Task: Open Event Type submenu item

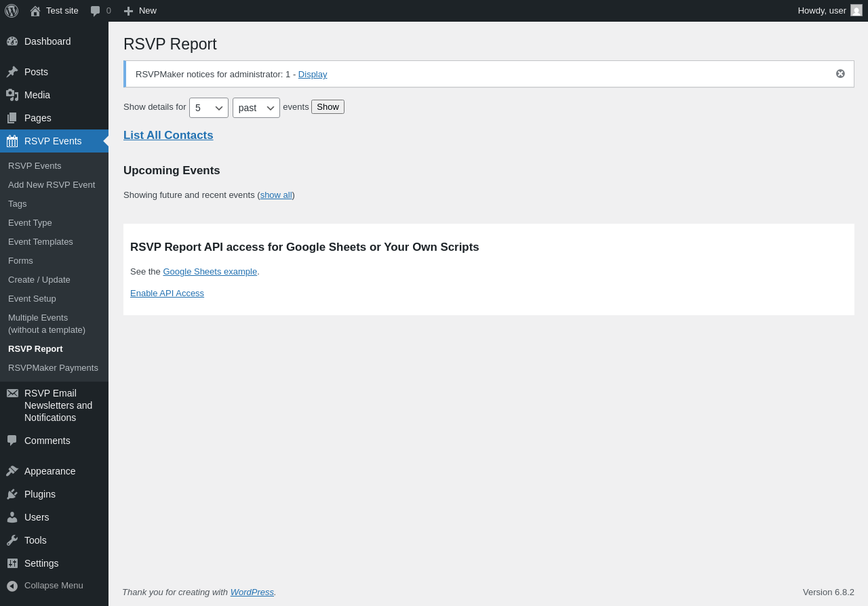Action: pos(30,222)
